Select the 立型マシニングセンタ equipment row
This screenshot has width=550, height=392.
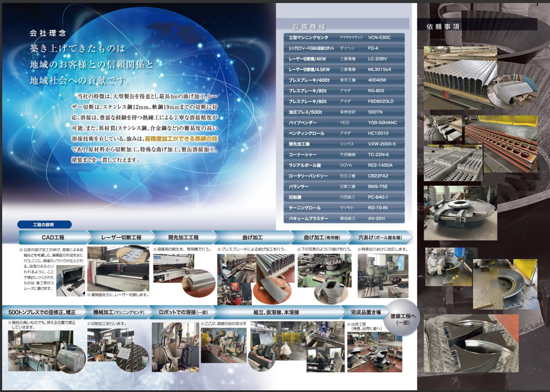click(x=344, y=38)
